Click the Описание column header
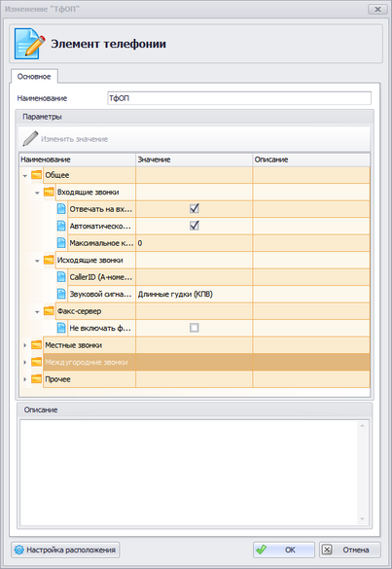Screen dimensions: 392x569 point(311,160)
